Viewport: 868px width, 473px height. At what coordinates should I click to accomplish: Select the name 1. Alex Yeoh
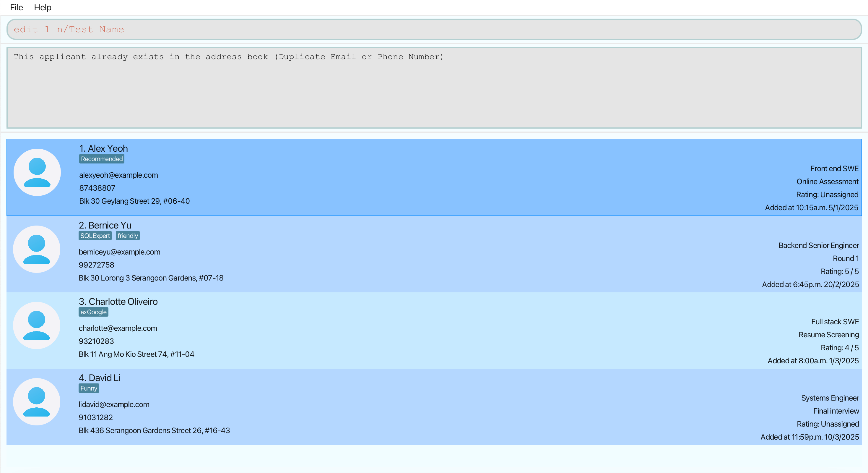[103, 148]
